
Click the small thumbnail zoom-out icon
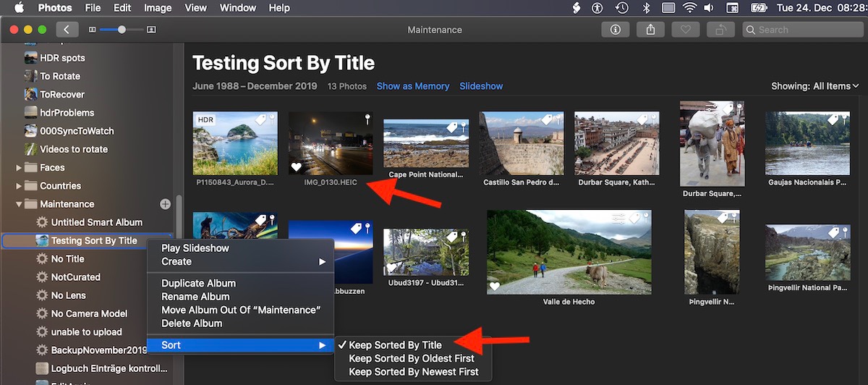(92, 30)
